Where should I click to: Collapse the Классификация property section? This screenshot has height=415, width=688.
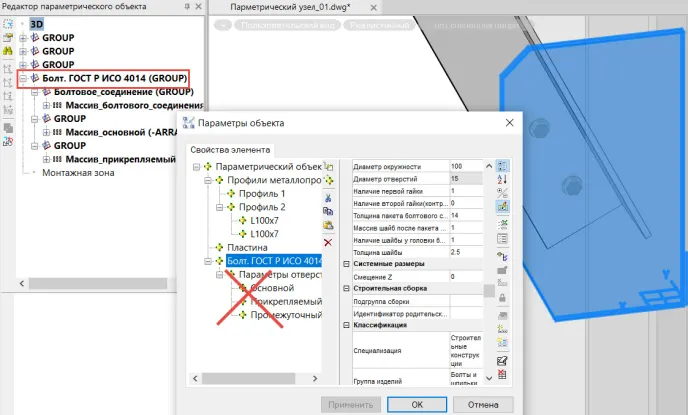click(346, 325)
